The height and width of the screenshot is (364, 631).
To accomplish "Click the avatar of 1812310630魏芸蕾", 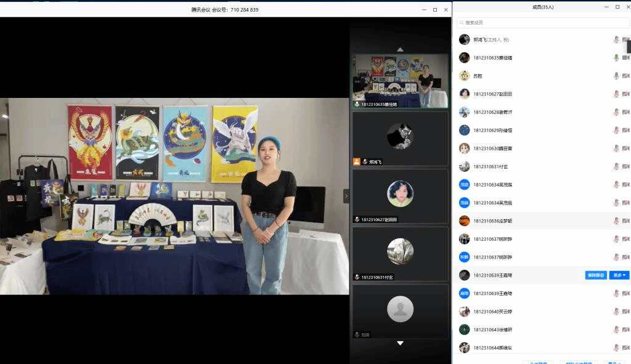I will coord(465,148).
